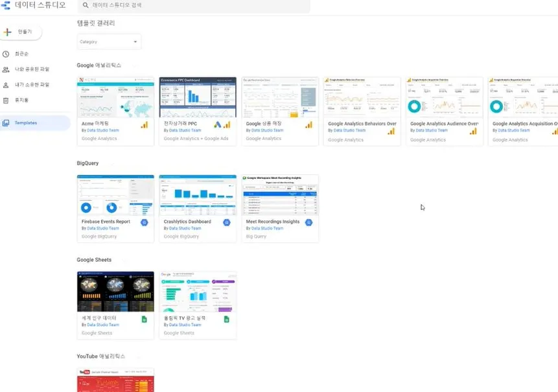Click Analytics icon on Google merchandise card
The image size is (558, 392).
tap(309, 125)
